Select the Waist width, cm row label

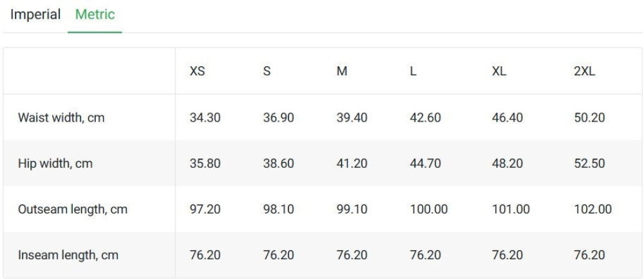pyautogui.click(x=61, y=118)
